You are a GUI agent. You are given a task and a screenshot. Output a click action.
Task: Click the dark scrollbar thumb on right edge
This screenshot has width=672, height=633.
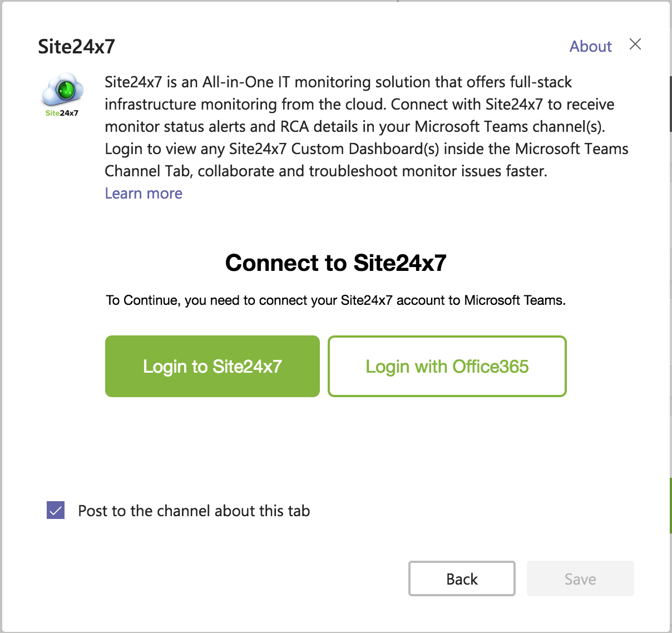coord(670,103)
